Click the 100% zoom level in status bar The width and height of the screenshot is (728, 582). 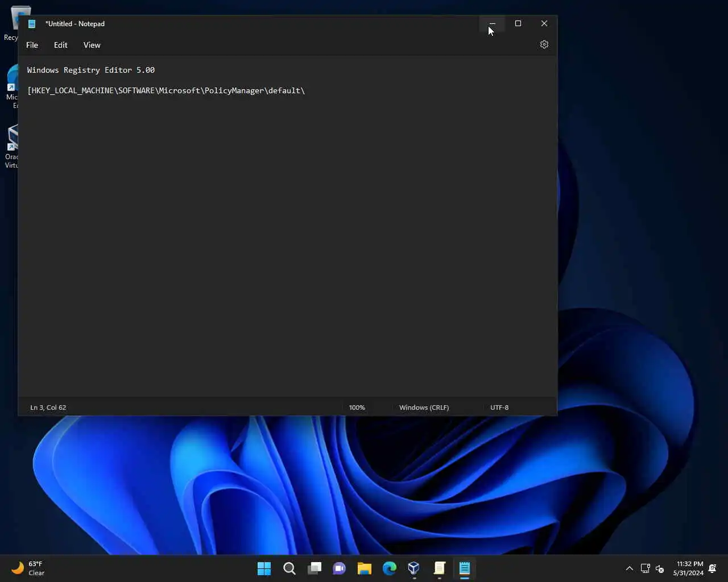pyautogui.click(x=357, y=408)
